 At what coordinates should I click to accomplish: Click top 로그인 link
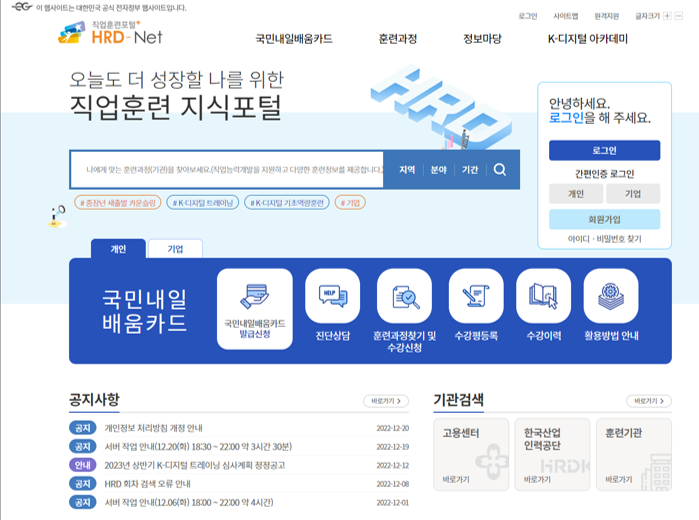(x=528, y=16)
